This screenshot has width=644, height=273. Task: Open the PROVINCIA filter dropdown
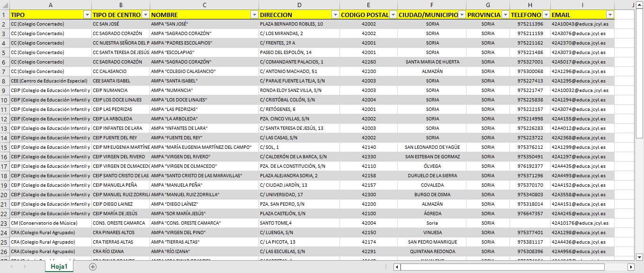click(x=505, y=15)
